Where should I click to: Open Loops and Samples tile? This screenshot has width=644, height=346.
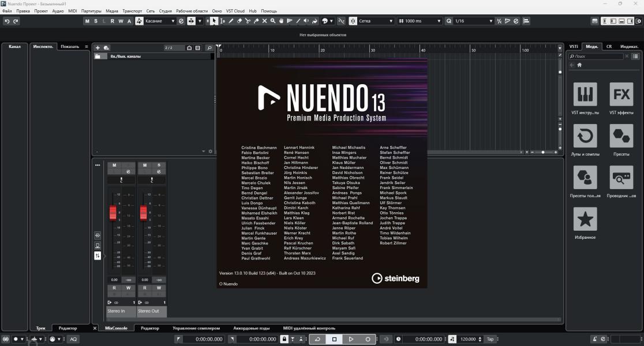585,136
